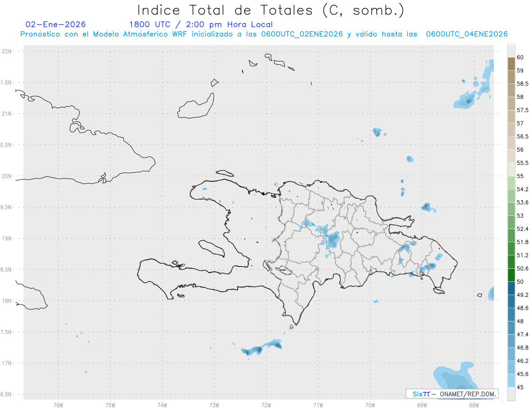The height and width of the screenshot is (411, 532).
Task: Click the colorbar value '45.6'
Action: click(523, 374)
